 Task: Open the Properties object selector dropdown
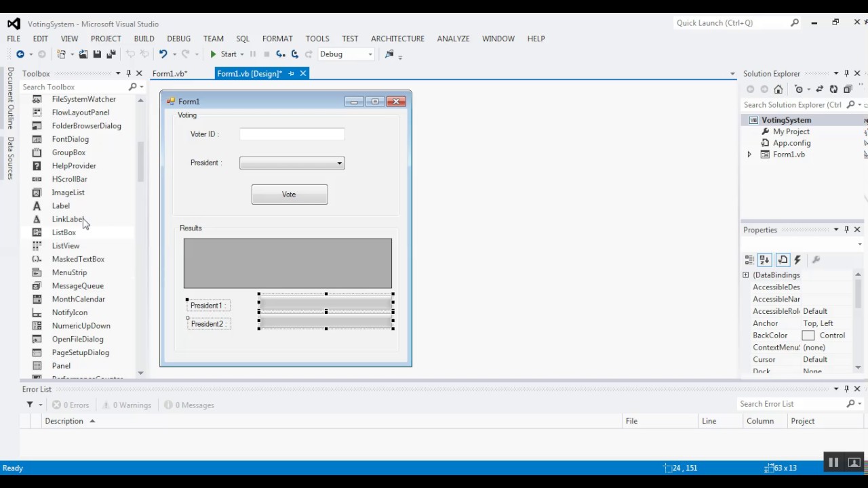click(860, 244)
